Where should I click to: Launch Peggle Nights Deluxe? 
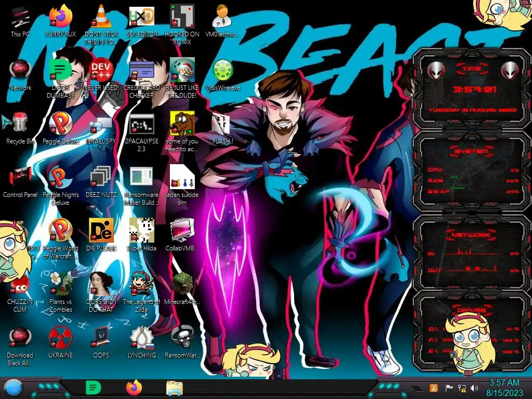[60, 185]
